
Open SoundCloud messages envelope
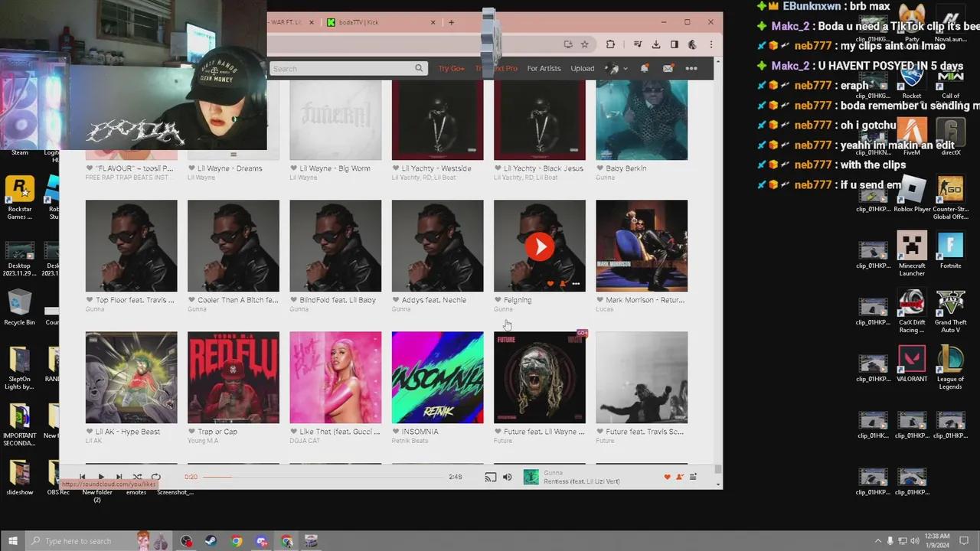coord(668,68)
